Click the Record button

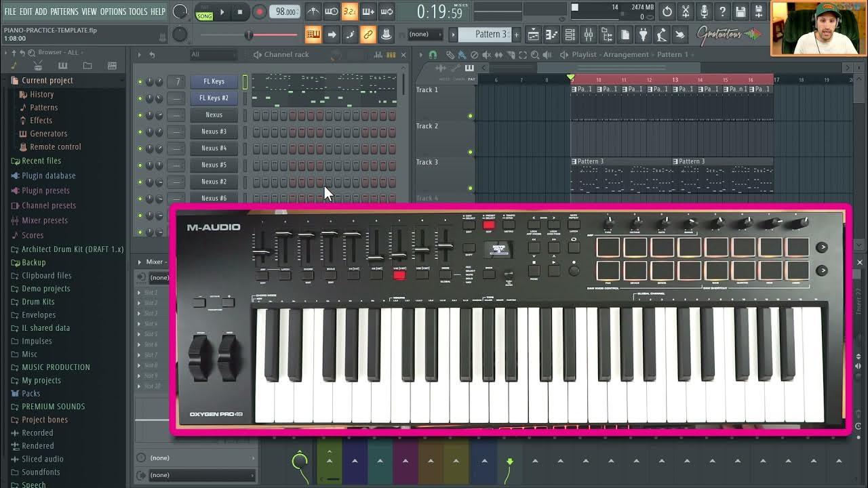point(259,12)
